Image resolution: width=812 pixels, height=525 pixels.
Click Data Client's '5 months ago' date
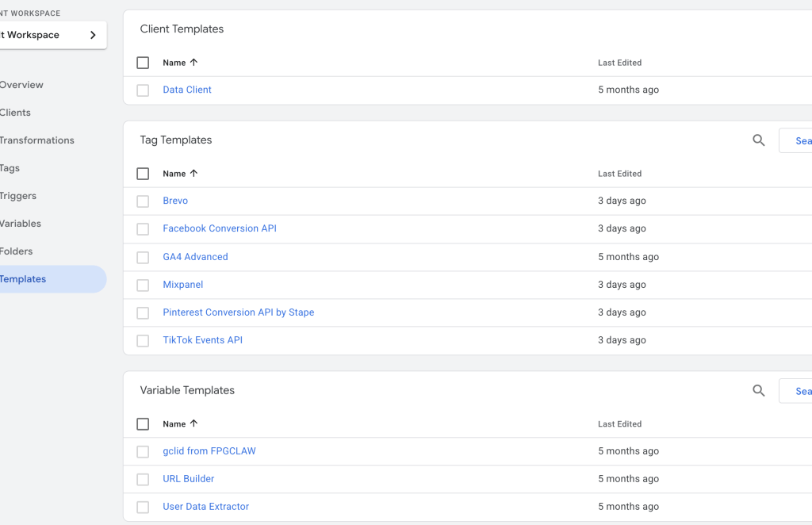pos(628,90)
